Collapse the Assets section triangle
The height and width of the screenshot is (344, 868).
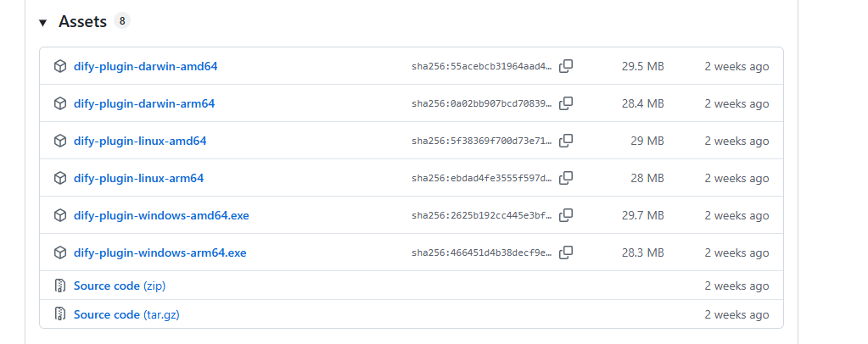click(x=42, y=22)
